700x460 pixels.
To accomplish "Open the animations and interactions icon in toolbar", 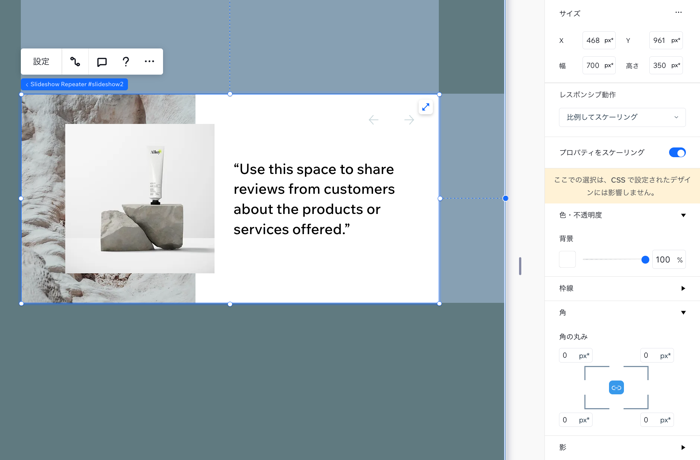I will pos(75,62).
